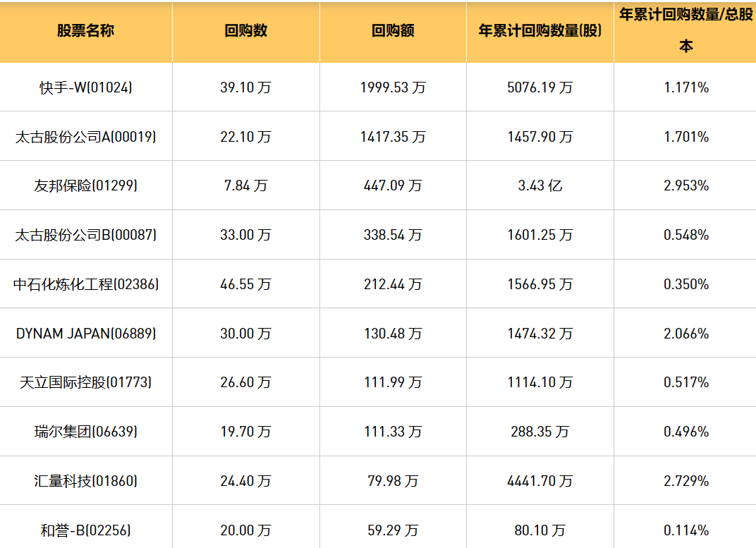Open DYNAM JAPAN(06889) stock entry

pos(86,333)
